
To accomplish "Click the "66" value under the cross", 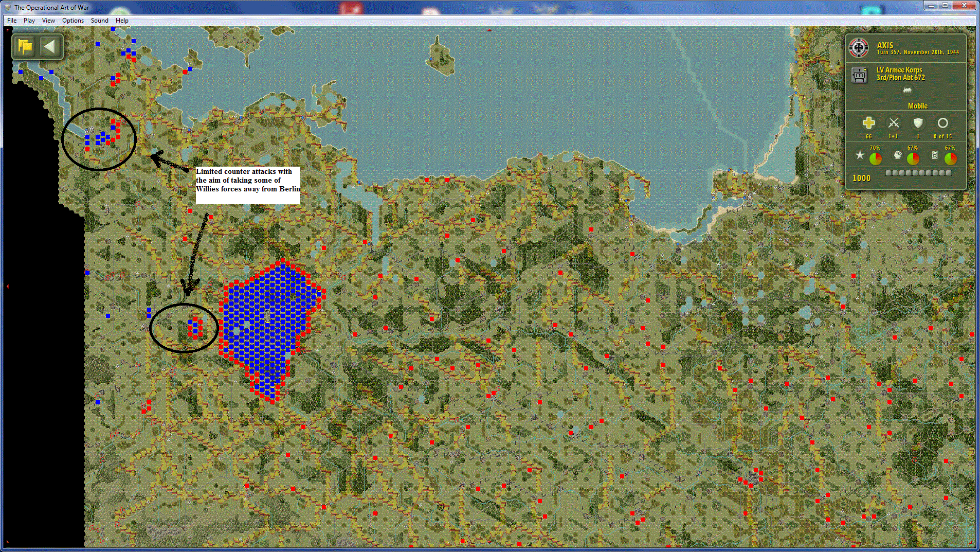I will click(869, 137).
